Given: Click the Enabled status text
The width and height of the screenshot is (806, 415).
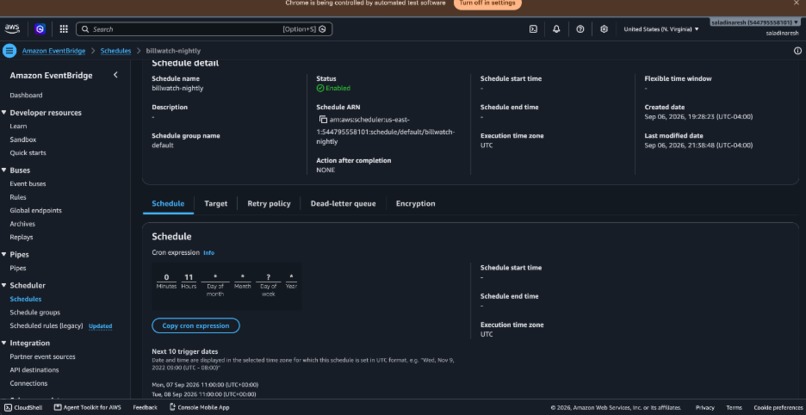Looking at the screenshot, I should click(x=338, y=88).
